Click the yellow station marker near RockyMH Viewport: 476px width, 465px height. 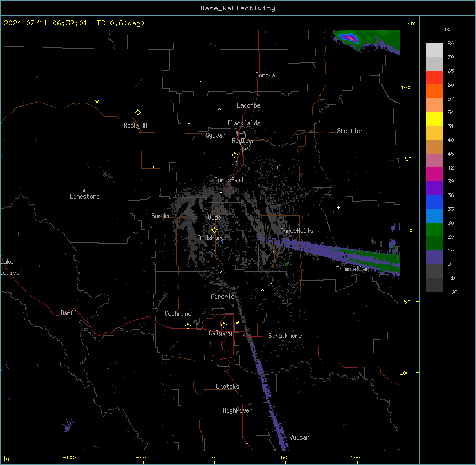pyautogui.click(x=137, y=113)
